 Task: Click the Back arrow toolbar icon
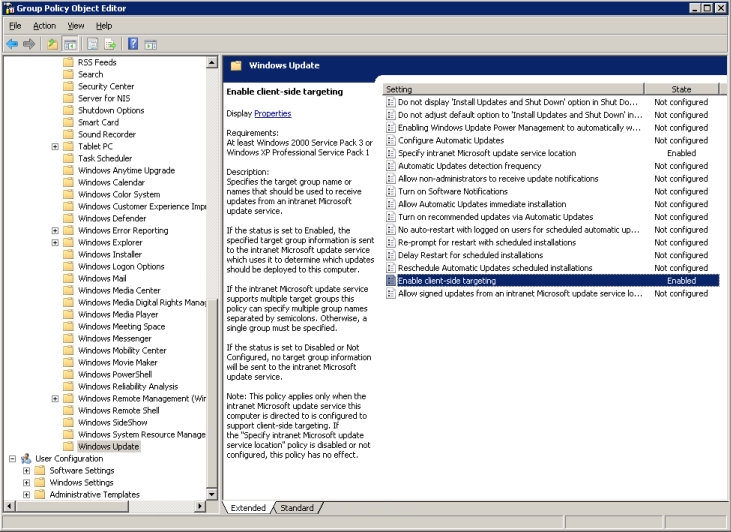12,44
